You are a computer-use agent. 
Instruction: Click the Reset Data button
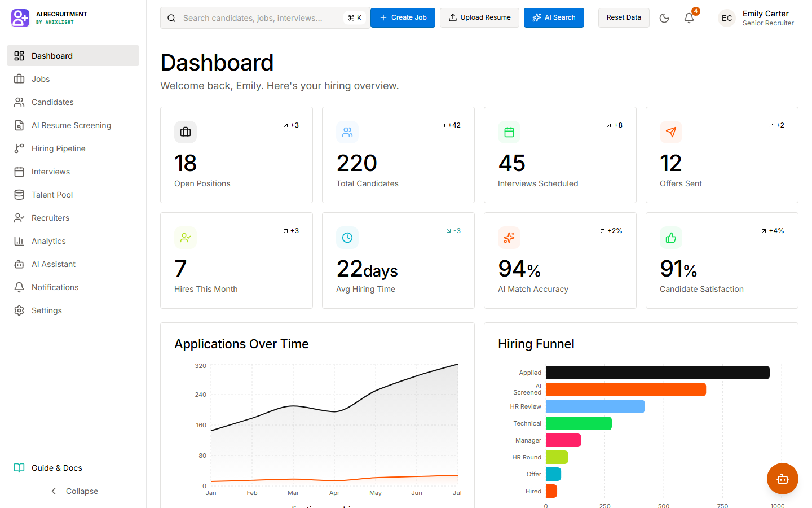point(624,17)
